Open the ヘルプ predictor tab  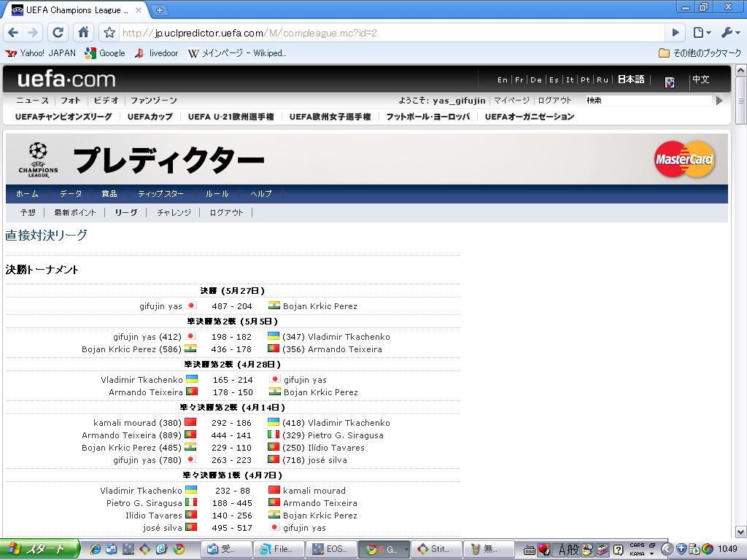(x=261, y=194)
